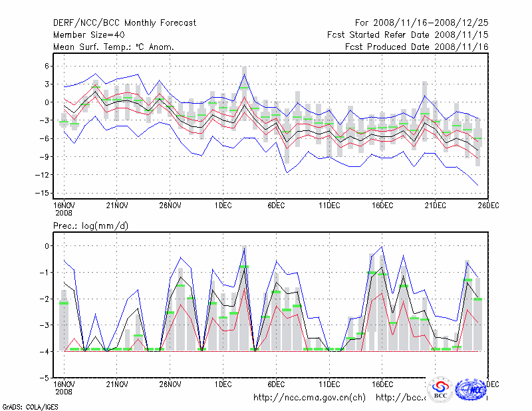Click 26NOV tick label on temperature chart
Viewport: 532px width, 411px height.
[x=170, y=204]
